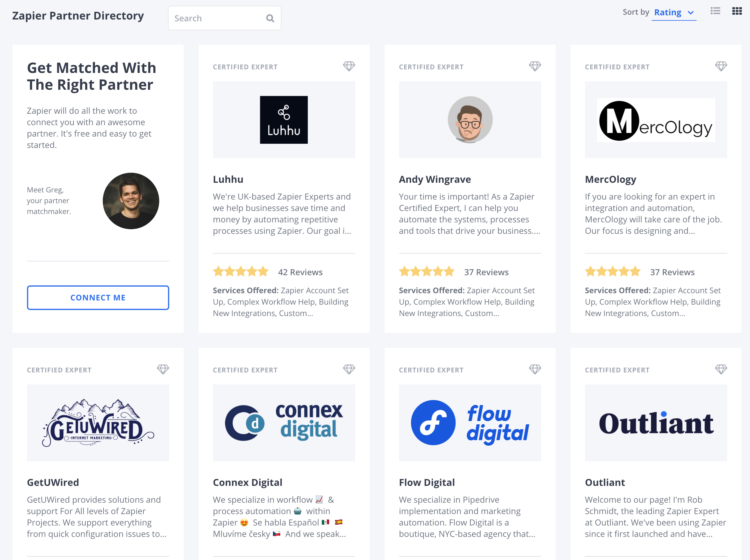Screen dimensions: 750x560
Task: Click the GetUWired certified expert diamond icon
Action: (x=163, y=369)
